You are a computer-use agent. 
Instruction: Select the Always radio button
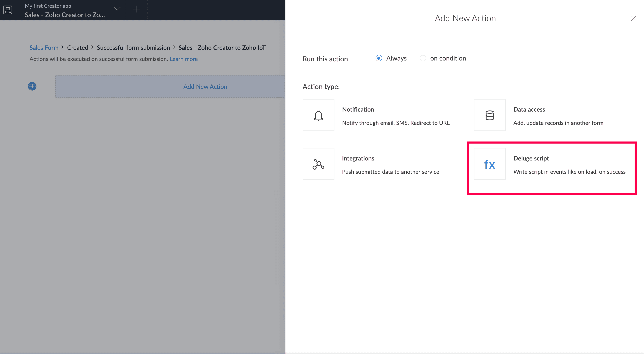pyautogui.click(x=379, y=58)
